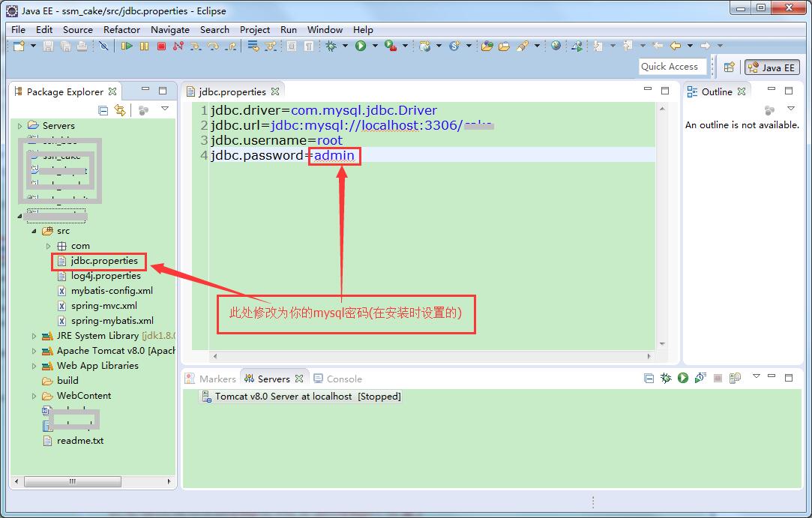Click the Debug bug icon in main toolbar
Screen dimensions: 812x518
pyautogui.click(x=331, y=46)
